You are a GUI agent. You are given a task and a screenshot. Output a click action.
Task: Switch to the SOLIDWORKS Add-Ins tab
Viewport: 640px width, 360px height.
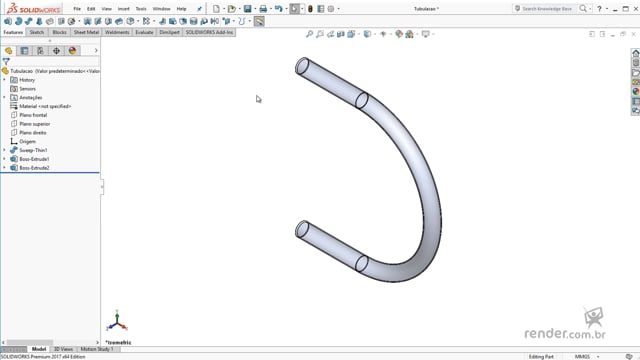click(x=209, y=32)
